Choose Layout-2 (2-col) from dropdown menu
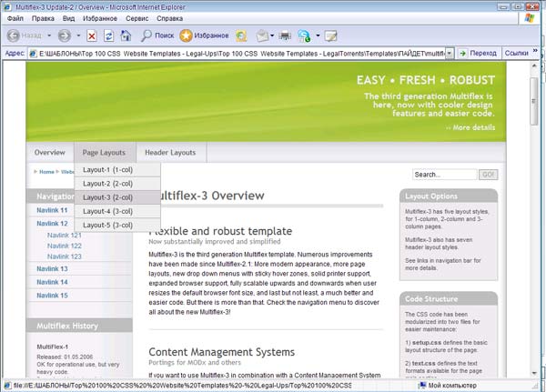Screen dimensions: 546x392 117,184
